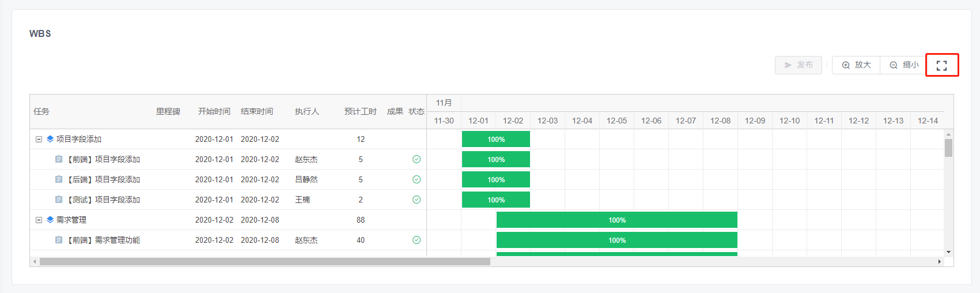The image size is (980, 293).
Task: Click clipboard icon of 【前端】需求管理功能
Action: [59, 240]
